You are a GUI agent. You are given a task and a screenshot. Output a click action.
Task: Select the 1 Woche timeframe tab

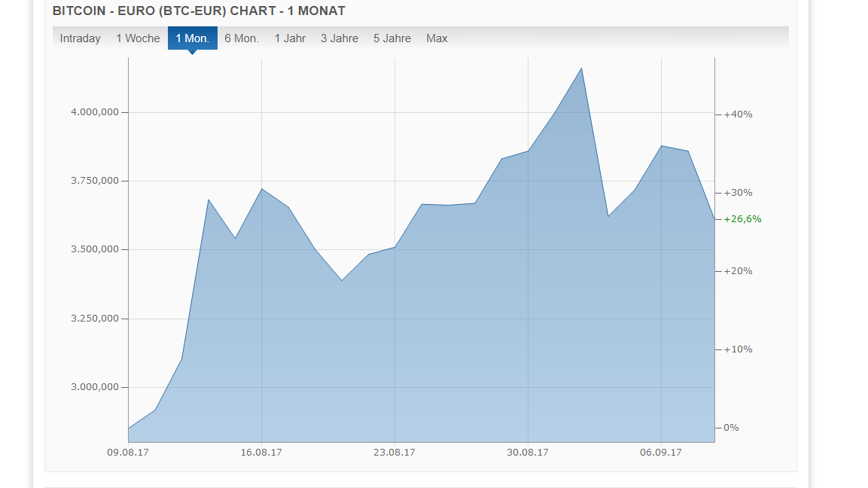tap(138, 38)
